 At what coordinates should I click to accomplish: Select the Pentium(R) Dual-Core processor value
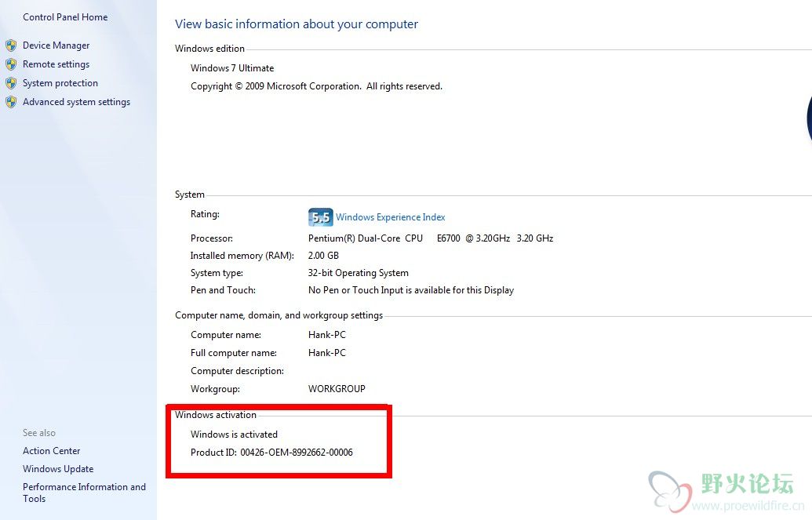pos(431,238)
